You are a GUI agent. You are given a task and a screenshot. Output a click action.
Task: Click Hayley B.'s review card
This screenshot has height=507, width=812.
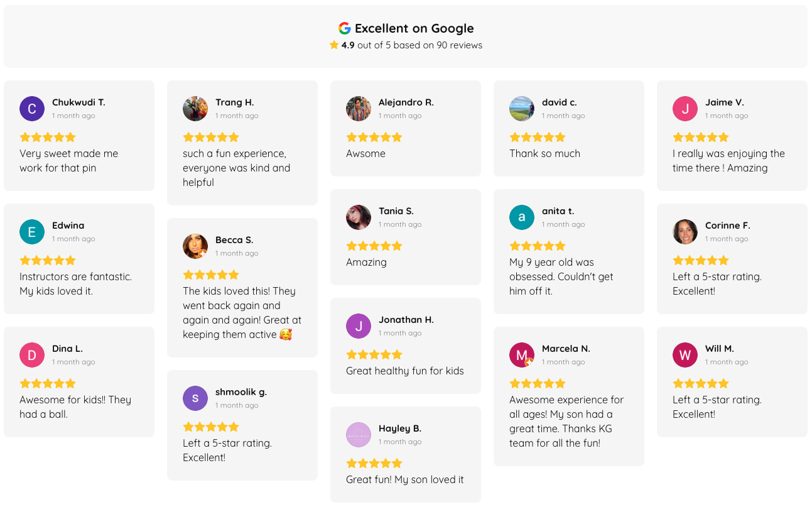point(406,454)
